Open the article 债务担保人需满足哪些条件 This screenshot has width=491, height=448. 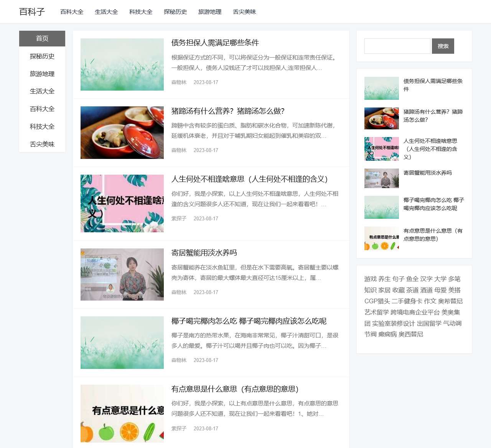point(215,43)
